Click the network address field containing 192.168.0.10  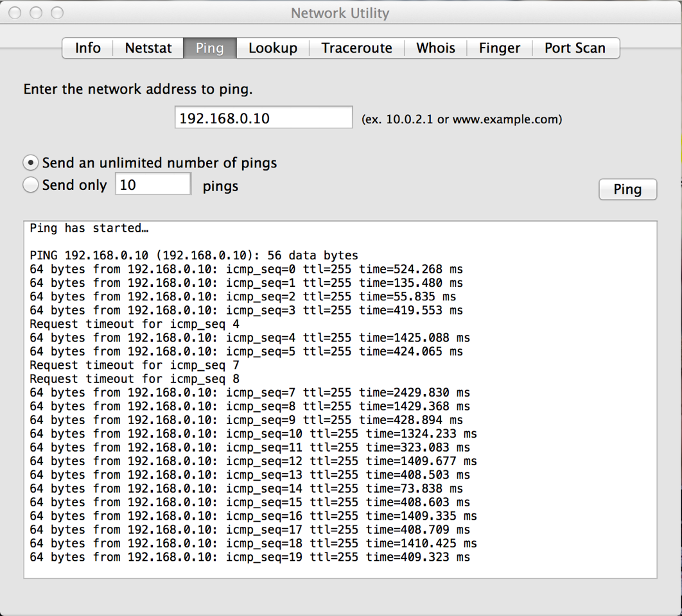(263, 117)
